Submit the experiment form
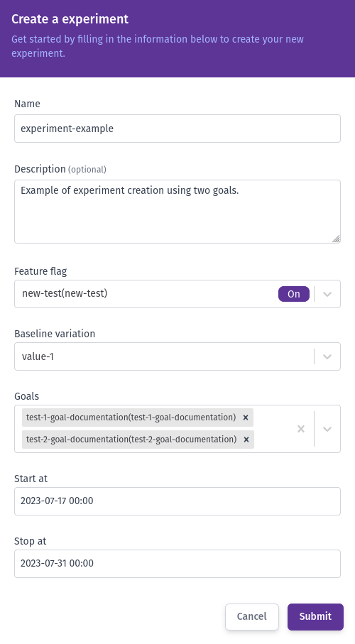355x644 pixels. point(315,616)
